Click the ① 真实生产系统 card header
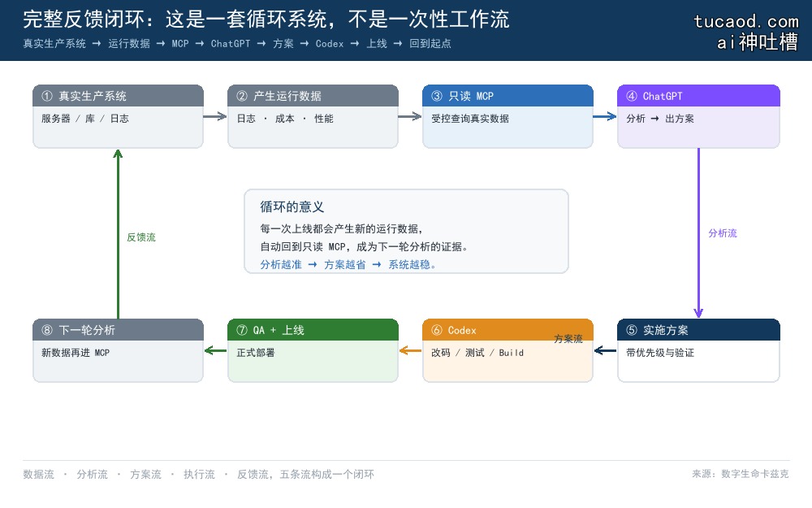This screenshot has height=508, width=812. [118, 96]
